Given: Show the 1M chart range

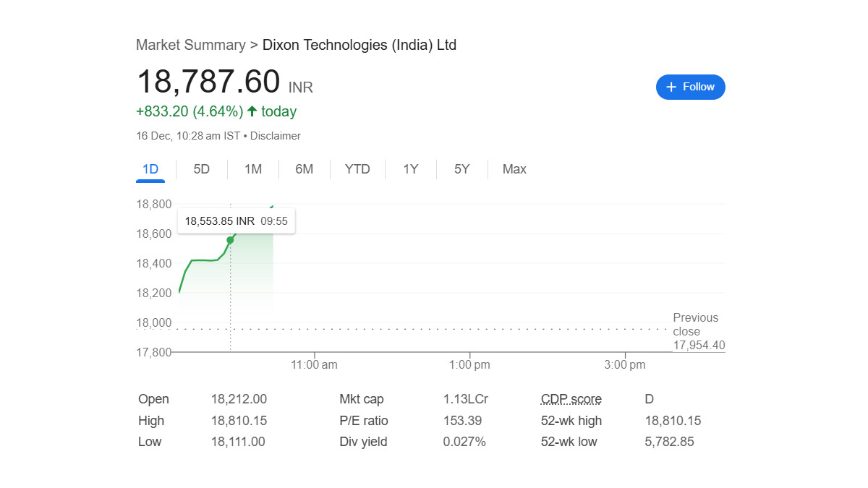Looking at the screenshot, I should (x=252, y=169).
